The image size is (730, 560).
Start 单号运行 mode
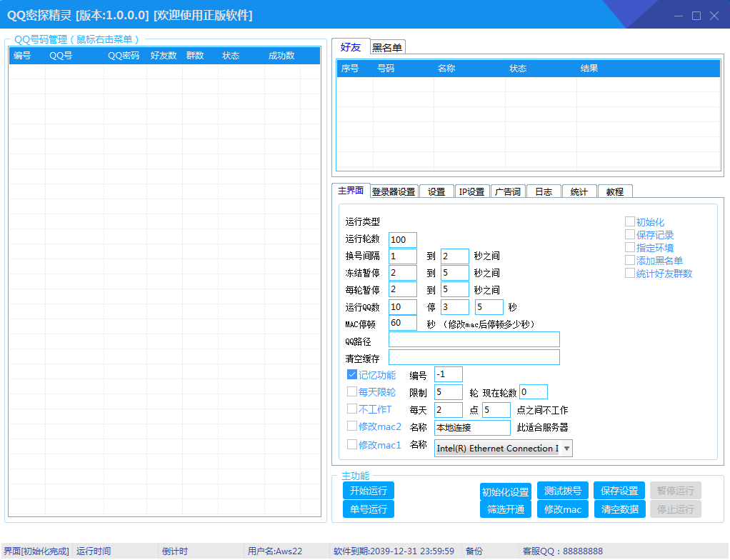(369, 509)
